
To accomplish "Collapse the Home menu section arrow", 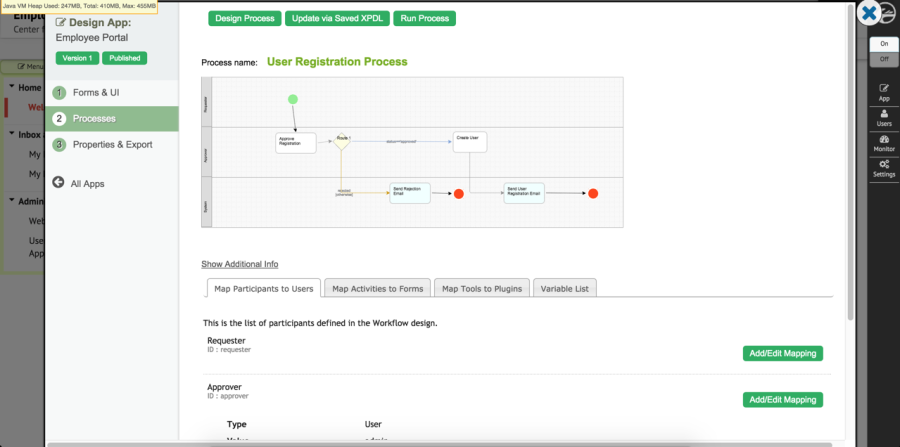I will tap(11, 87).
